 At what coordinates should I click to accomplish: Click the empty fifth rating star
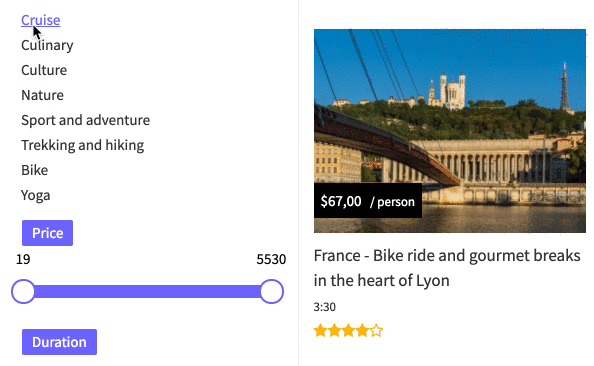click(377, 330)
